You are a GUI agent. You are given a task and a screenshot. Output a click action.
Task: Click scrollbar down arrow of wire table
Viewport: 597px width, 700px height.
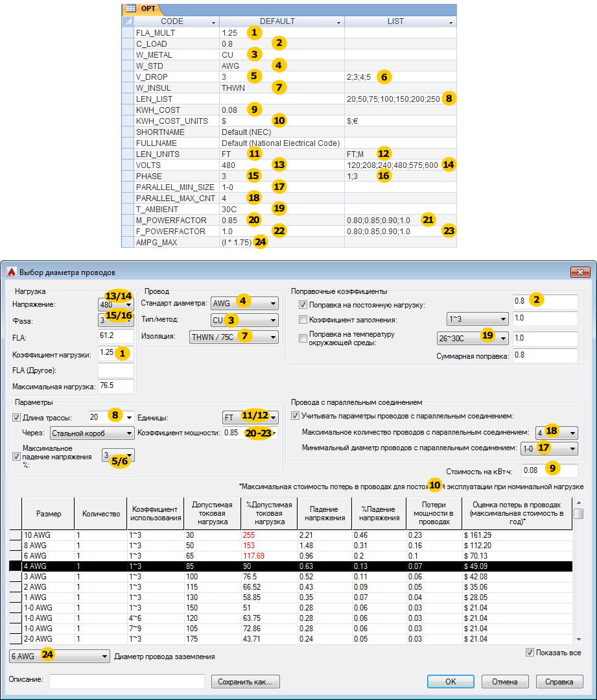(579, 639)
